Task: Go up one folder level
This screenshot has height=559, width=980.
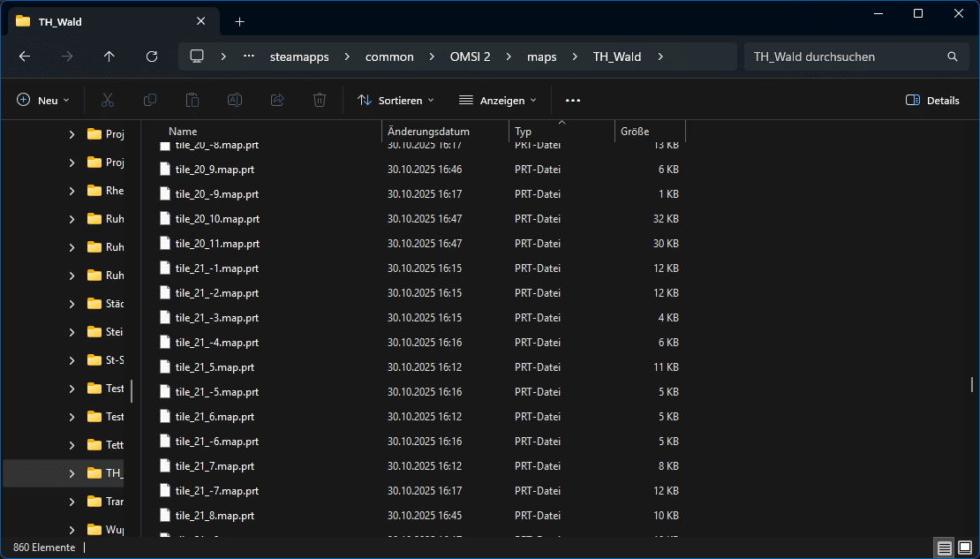Action: point(109,57)
